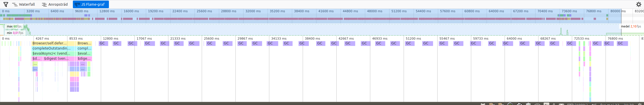
Task: Click the '80000 ms' overview ruler tick
Action: [x=618, y=11]
